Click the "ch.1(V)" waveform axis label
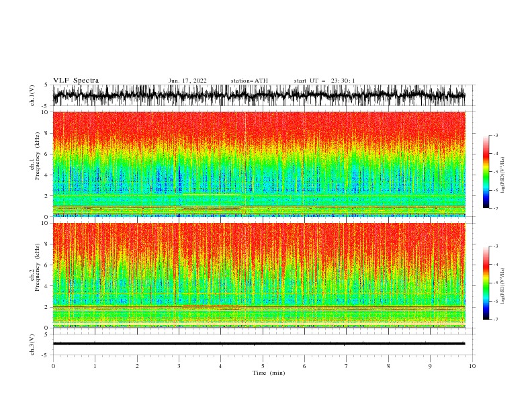 pyautogui.click(x=32, y=95)
